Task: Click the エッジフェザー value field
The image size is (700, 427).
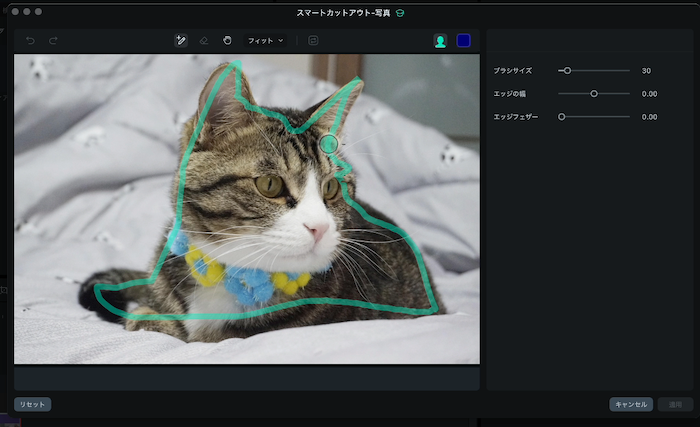Action: [x=649, y=117]
